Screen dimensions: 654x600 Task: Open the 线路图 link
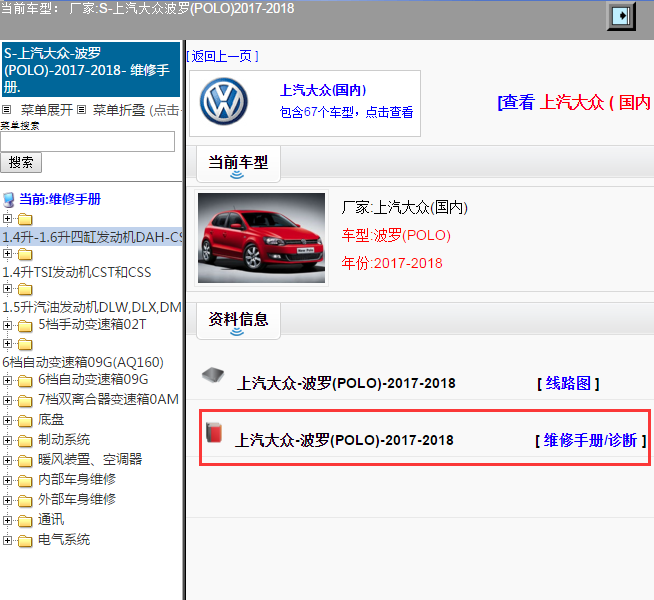coord(568,383)
